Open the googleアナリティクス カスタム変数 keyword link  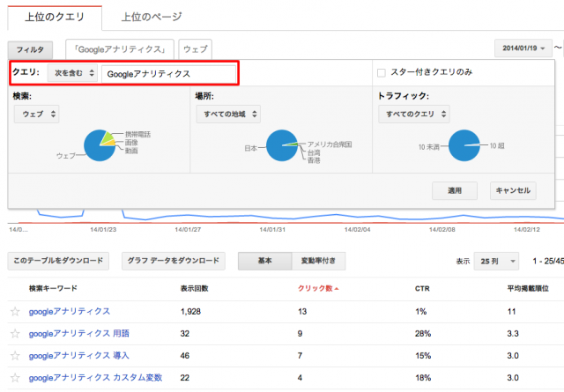click(96, 378)
